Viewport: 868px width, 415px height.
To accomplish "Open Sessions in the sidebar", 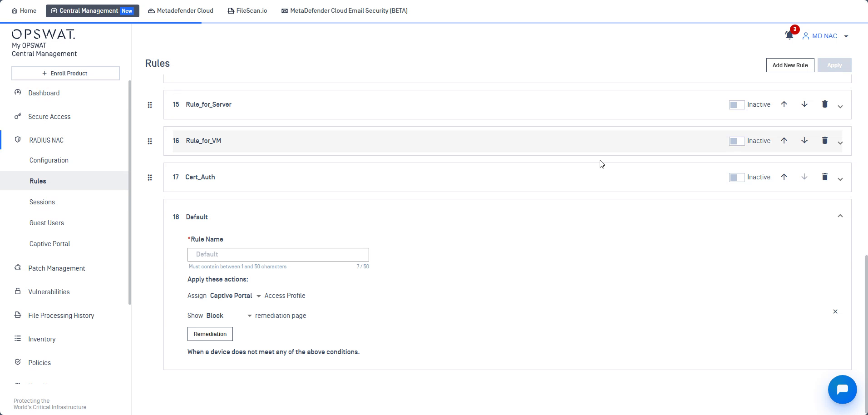I will coord(42,202).
